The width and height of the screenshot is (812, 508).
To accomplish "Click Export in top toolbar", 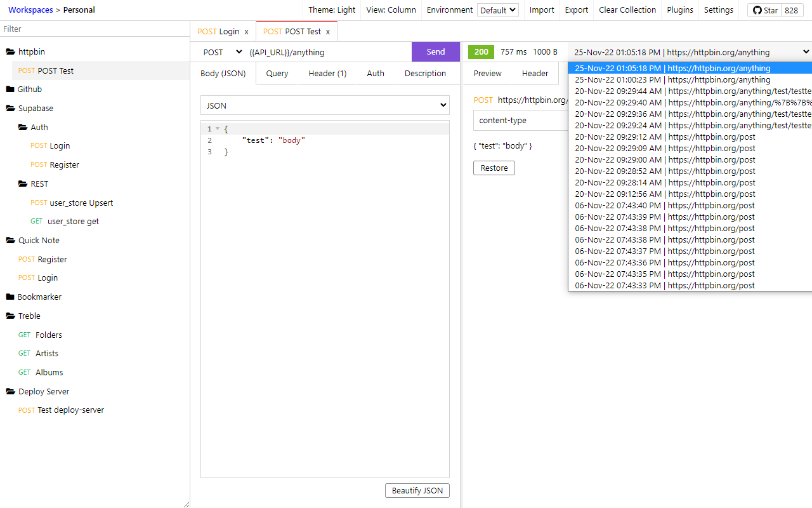I will [x=577, y=10].
